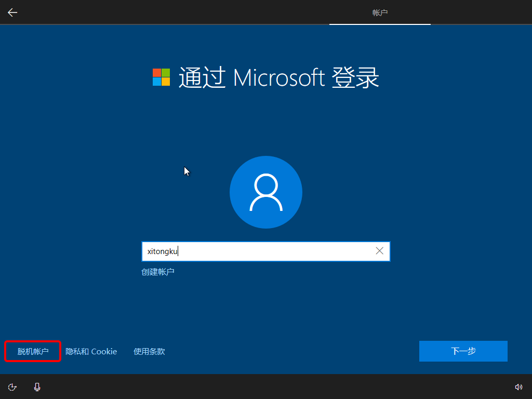
Task: Click the user avatar circle
Action: (266, 192)
